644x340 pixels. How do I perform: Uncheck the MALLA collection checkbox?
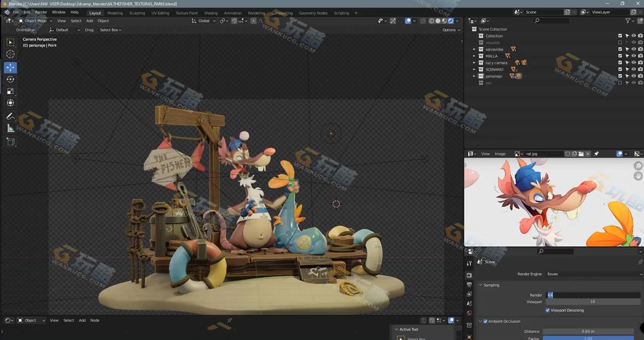tap(620, 56)
